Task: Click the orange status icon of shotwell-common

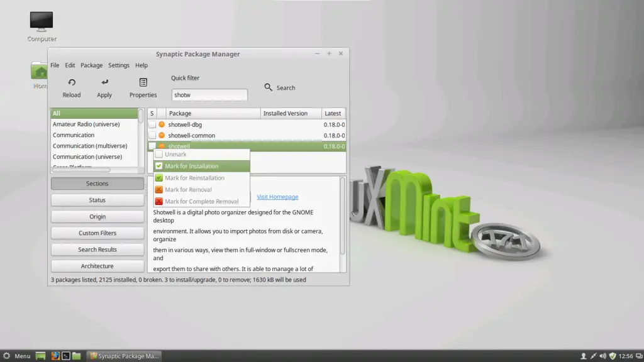Action: pos(162,136)
